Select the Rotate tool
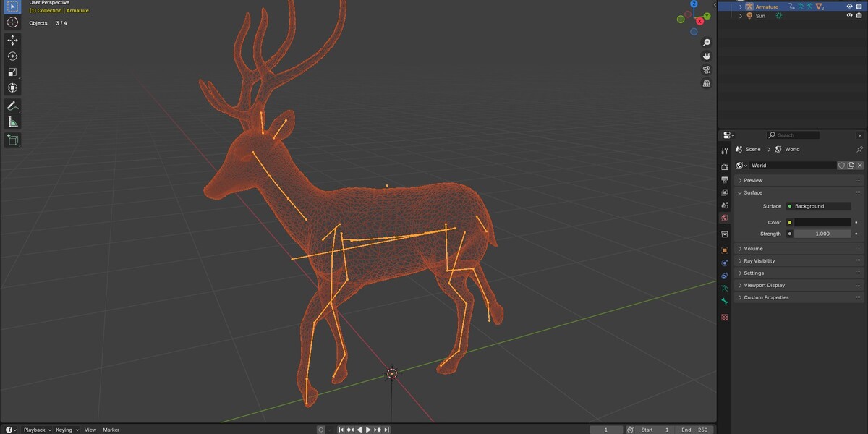Viewport: 868px width, 434px height. [12, 56]
